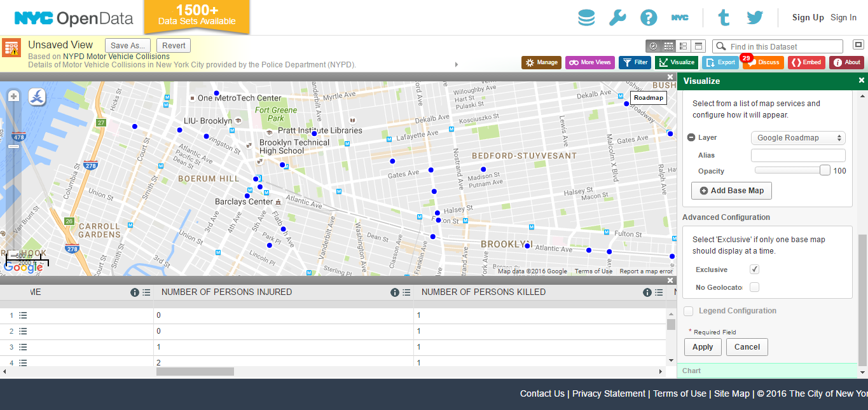Open the Export menu
The image size is (868, 410).
(x=720, y=62)
